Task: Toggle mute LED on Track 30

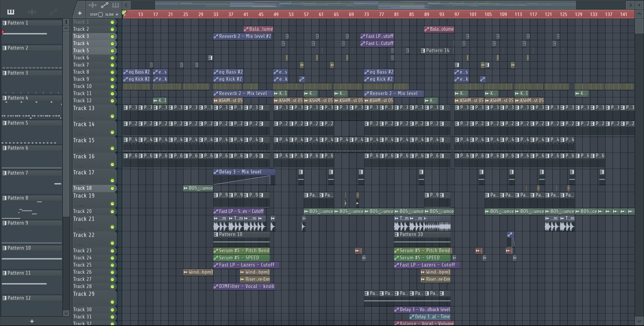Action: 112,310
